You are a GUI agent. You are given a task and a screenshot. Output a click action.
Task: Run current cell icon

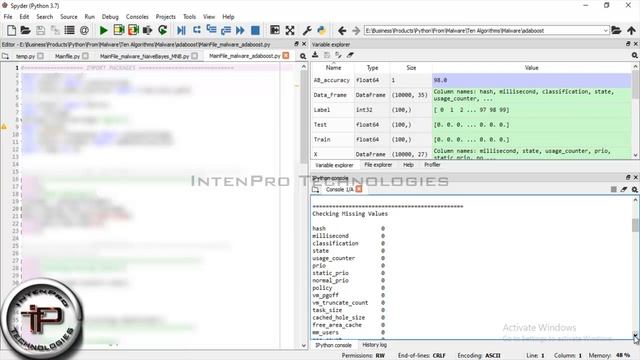tap(118, 30)
